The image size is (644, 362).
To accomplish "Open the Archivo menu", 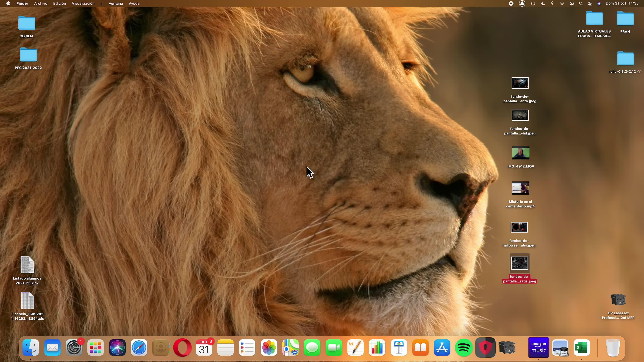I will (41, 3).
